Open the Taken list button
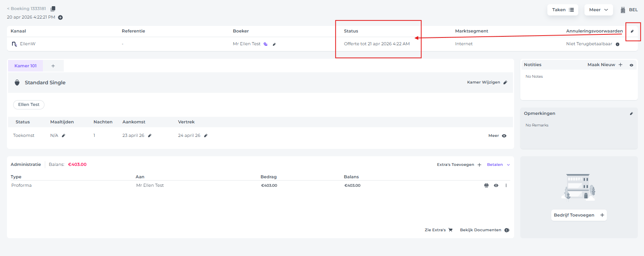644x256 pixels. [x=563, y=10]
